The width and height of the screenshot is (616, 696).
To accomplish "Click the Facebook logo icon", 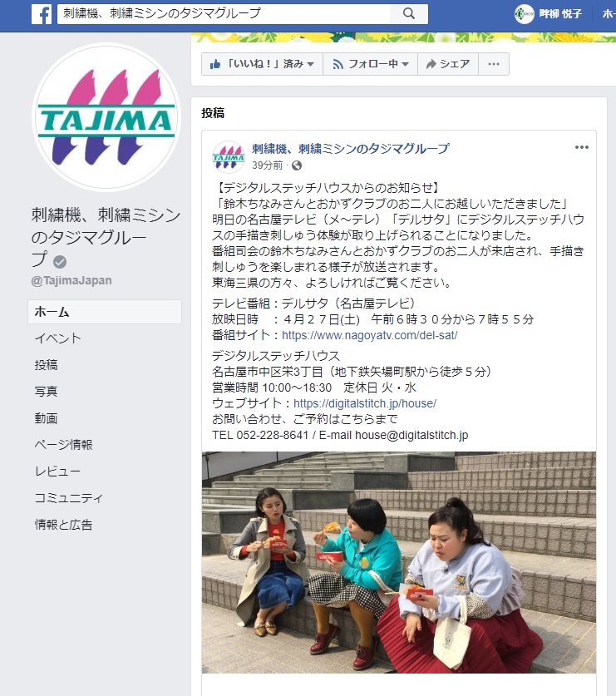I will tap(42, 14).
